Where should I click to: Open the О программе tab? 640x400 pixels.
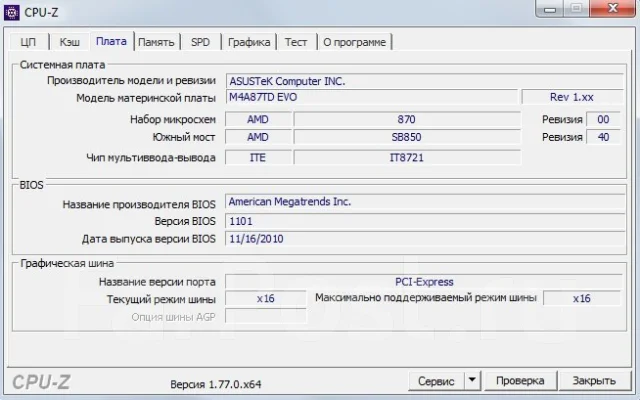(x=354, y=42)
